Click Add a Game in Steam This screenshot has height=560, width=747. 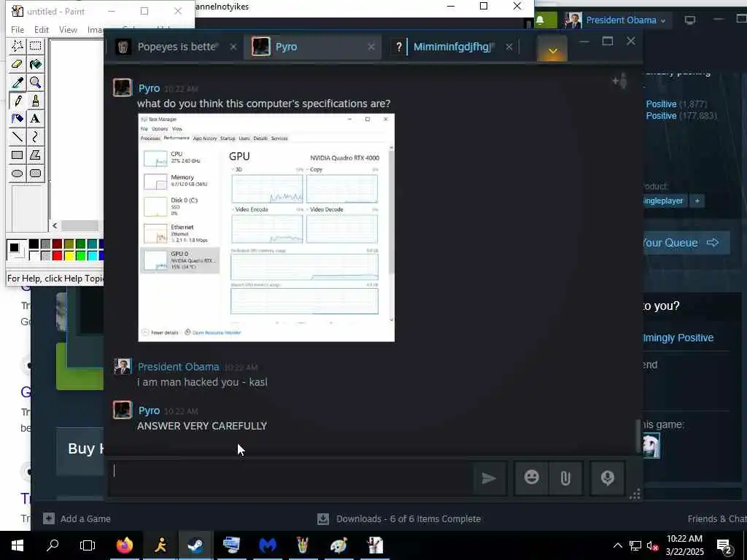click(77, 518)
